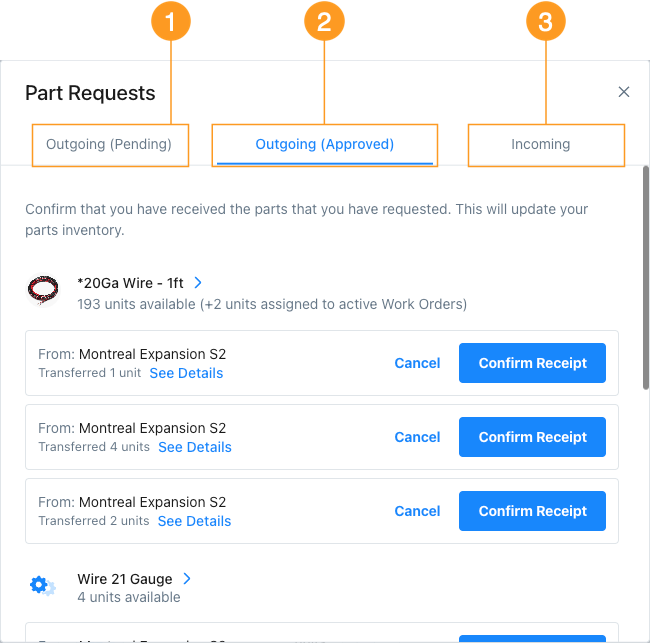Open the Incoming tab

pyautogui.click(x=540, y=144)
